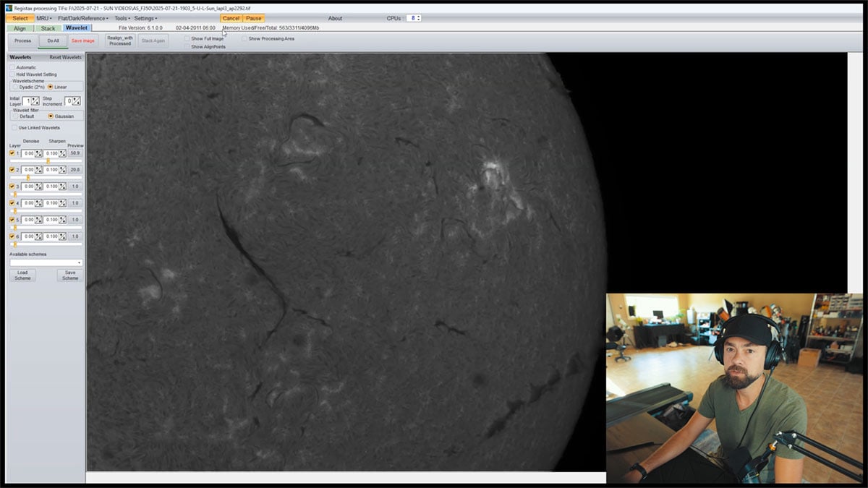The width and height of the screenshot is (868, 488).
Task: Increase layer 6 Sharpen value
Action: pos(62,234)
